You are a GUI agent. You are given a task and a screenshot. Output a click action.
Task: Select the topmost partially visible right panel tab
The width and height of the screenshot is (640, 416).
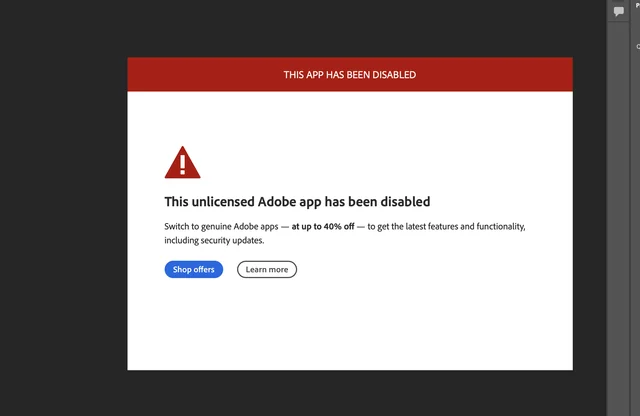pos(637,5)
